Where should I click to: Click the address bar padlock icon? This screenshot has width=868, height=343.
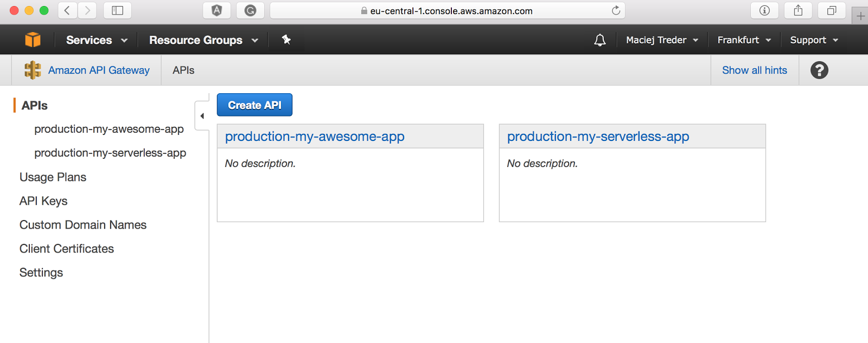click(364, 11)
